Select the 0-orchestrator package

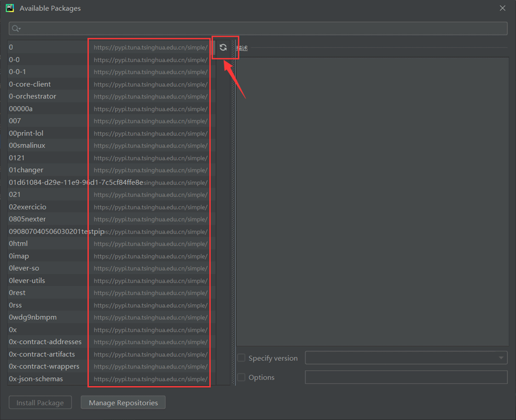tap(33, 96)
